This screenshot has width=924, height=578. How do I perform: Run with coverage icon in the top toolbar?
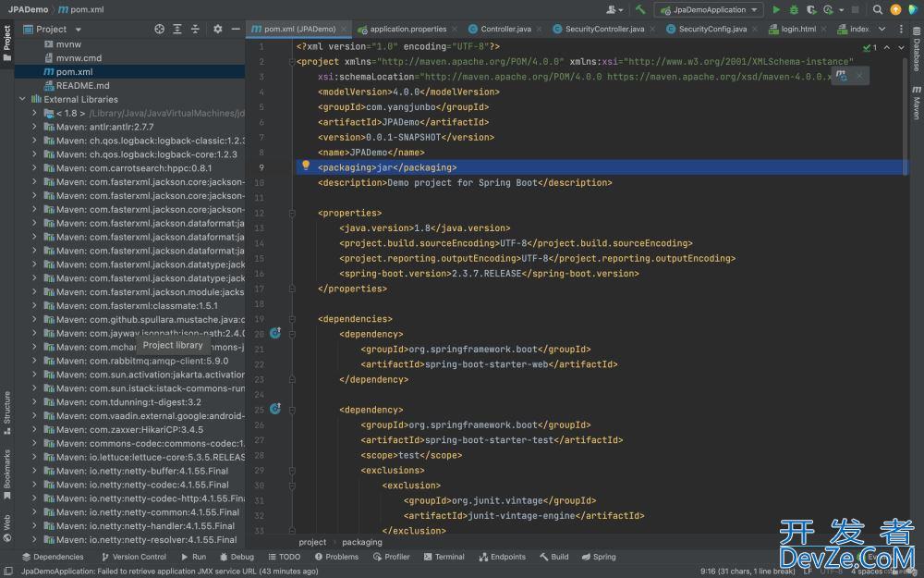coord(811,9)
